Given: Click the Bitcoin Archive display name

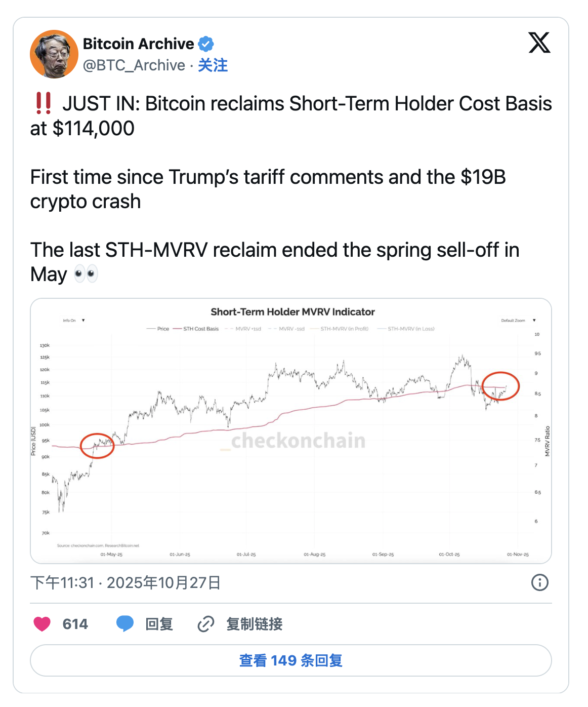Looking at the screenshot, I should pyautogui.click(x=138, y=44).
